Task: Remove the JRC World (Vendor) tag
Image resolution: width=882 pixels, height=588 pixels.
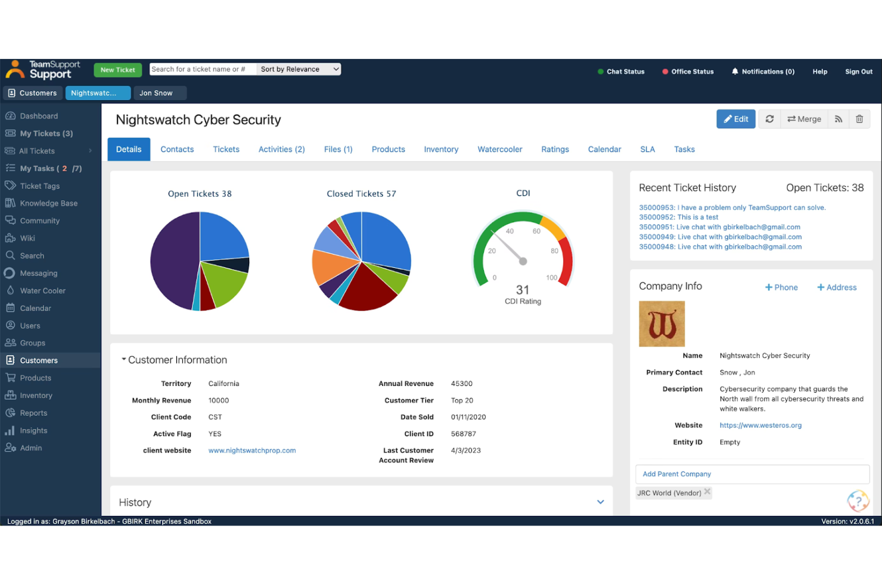Action: 707,492
